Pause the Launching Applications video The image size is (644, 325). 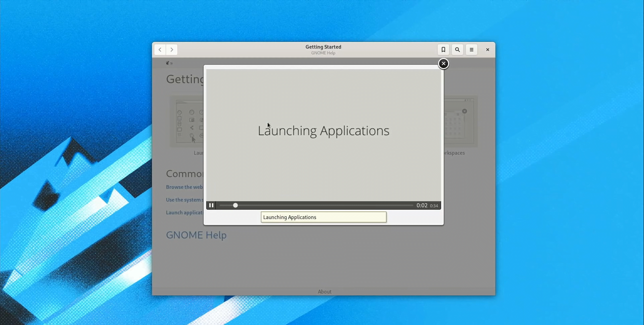click(x=211, y=205)
